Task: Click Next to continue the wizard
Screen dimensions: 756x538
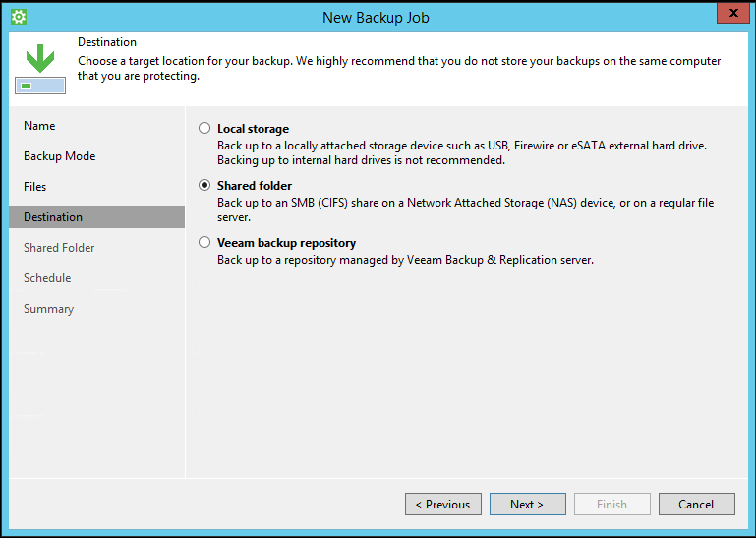Action: coord(527,505)
